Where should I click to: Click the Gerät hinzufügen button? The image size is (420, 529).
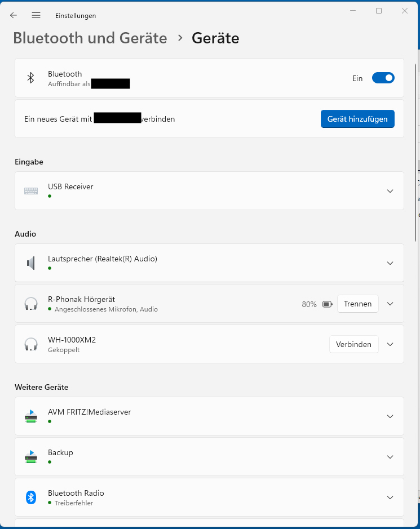pyautogui.click(x=357, y=119)
